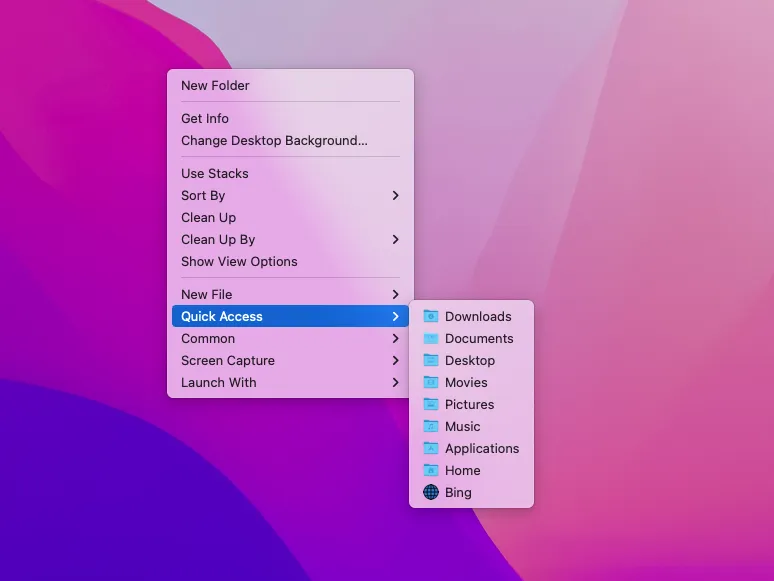Open the Screen Capture submenu
The image size is (774, 581).
coord(228,360)
